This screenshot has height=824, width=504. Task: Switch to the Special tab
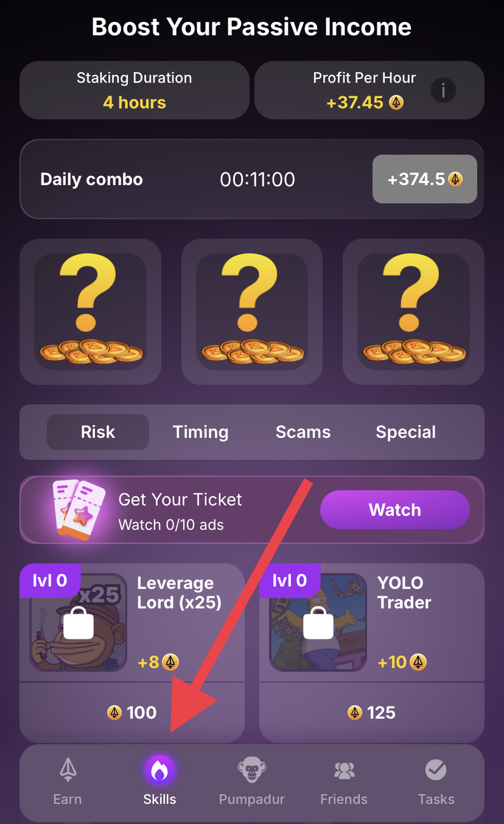[406, 432]
